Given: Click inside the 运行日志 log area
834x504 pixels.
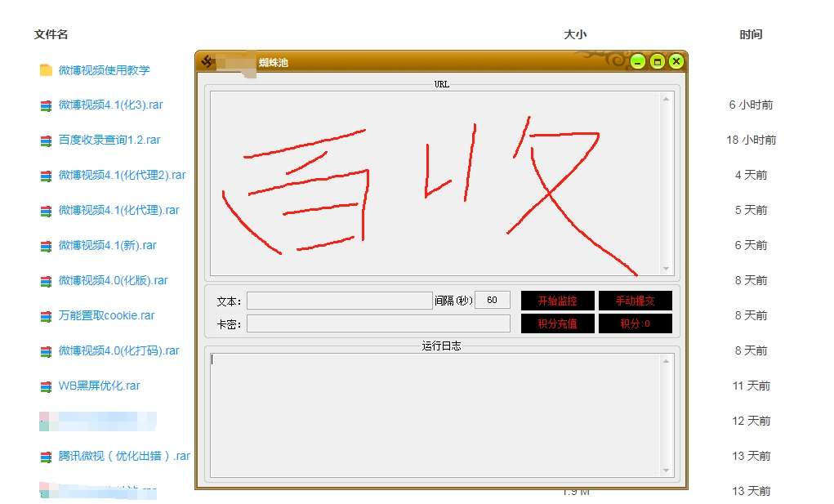Looking at the screenshot, I should [x=435, y=415].
